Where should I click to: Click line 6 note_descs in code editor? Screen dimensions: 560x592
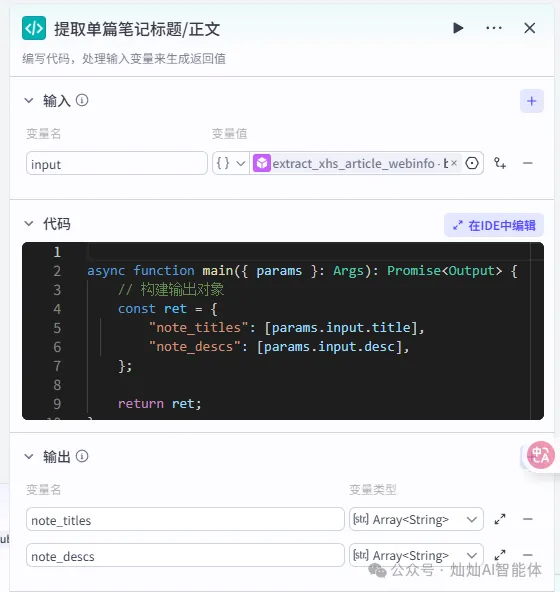pos(279,347)
